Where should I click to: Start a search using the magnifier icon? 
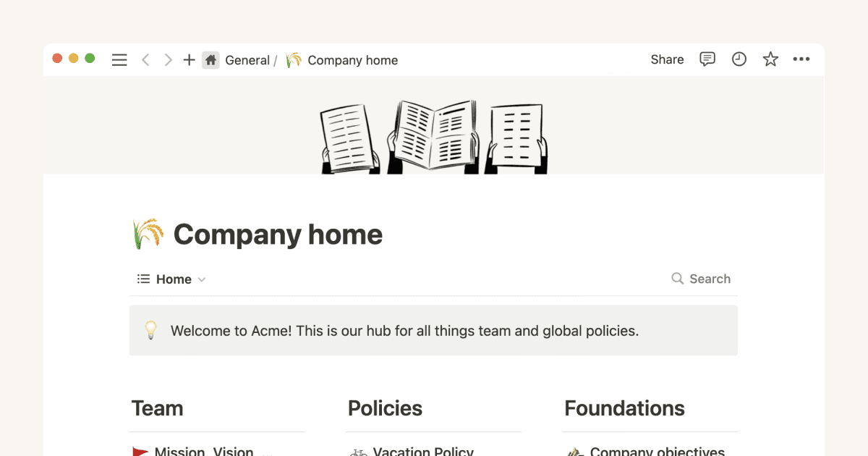click(677, 279)
